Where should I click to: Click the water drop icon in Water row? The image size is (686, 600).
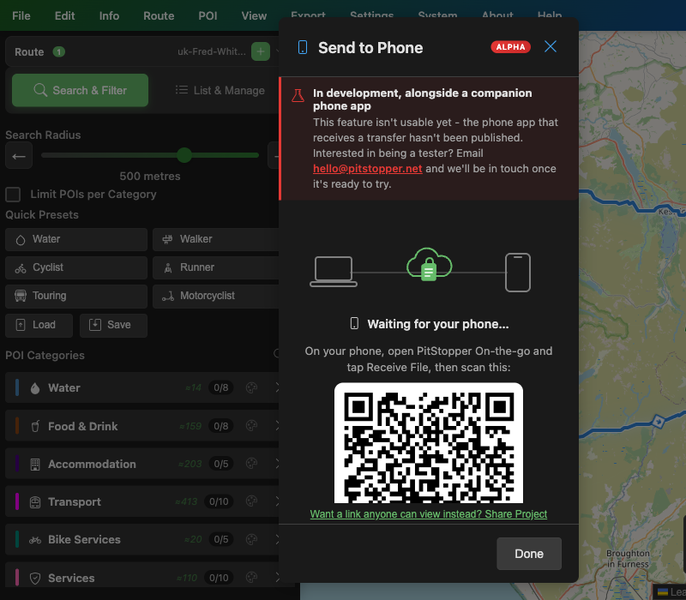[35, 388]
